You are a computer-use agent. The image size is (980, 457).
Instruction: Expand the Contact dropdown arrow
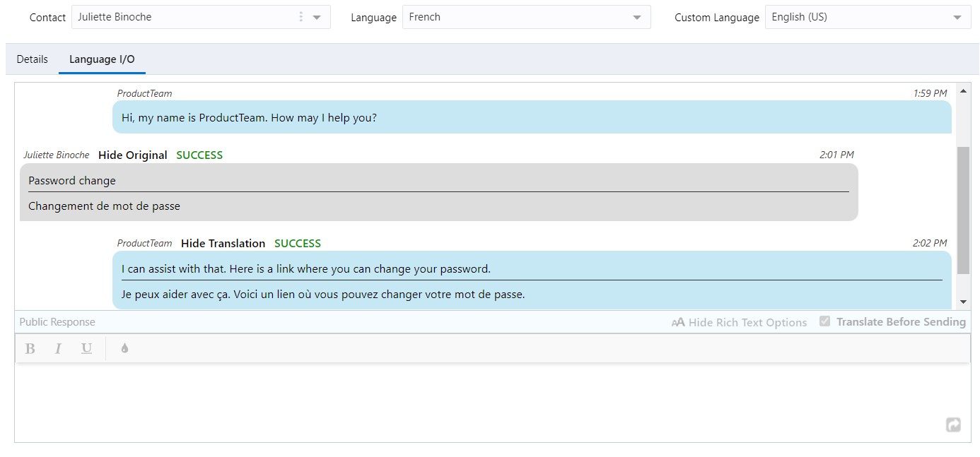[x=317, y=18]
